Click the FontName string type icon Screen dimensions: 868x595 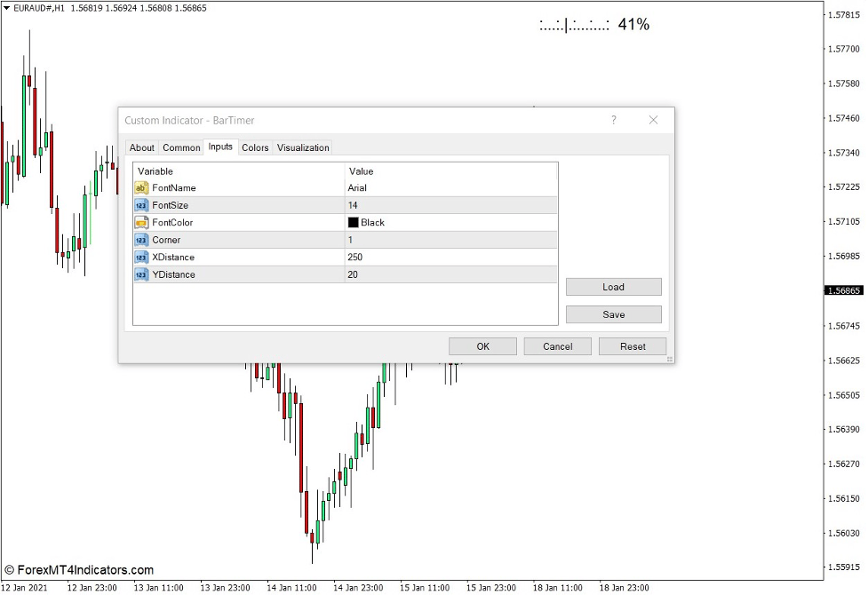tap(141, 187)
